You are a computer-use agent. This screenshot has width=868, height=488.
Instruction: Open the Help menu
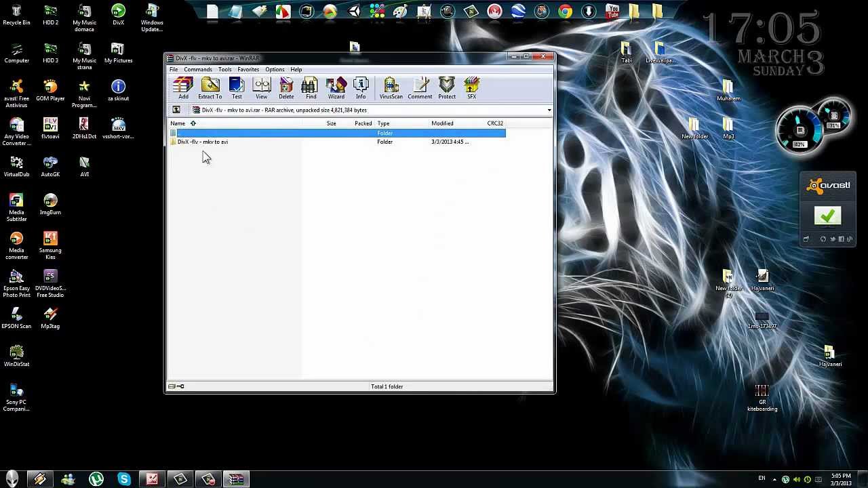point(296,69)
